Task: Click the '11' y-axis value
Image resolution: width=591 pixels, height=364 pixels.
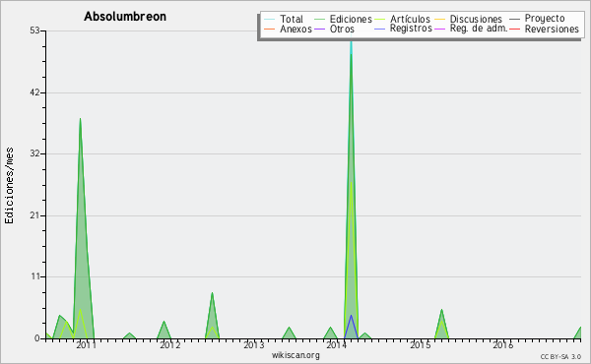Action: click(35, 276)
